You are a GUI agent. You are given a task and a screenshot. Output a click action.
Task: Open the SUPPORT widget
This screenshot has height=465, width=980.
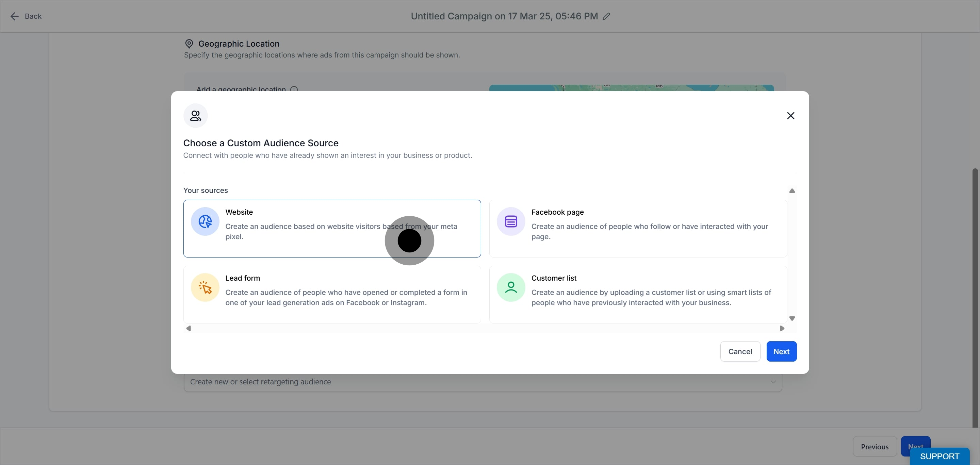pyautogui.click(x=939, y=456)
